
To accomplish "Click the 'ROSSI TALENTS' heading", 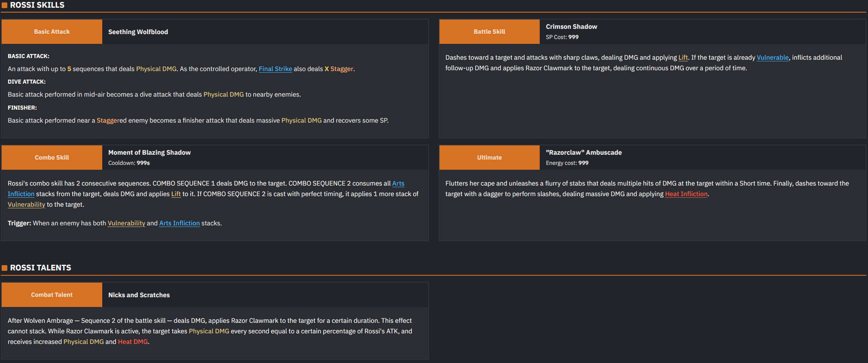I will coord(41,268).
